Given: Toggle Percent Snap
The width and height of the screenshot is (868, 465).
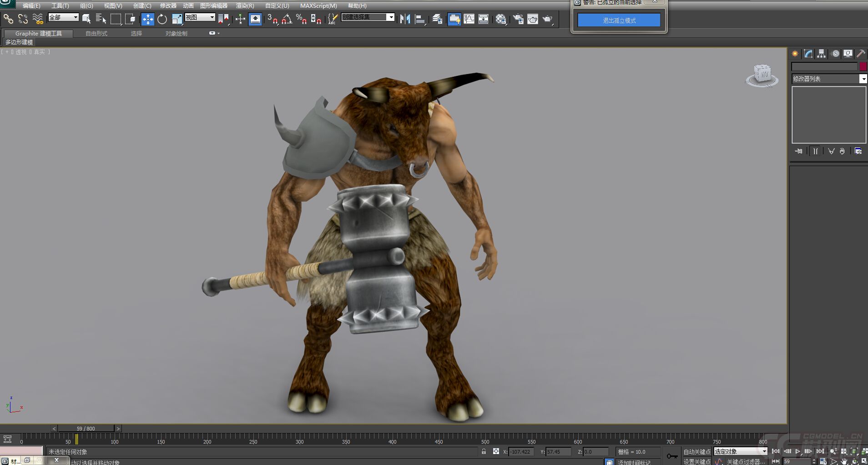Looking at the screenshot, I should pos(301,19).
